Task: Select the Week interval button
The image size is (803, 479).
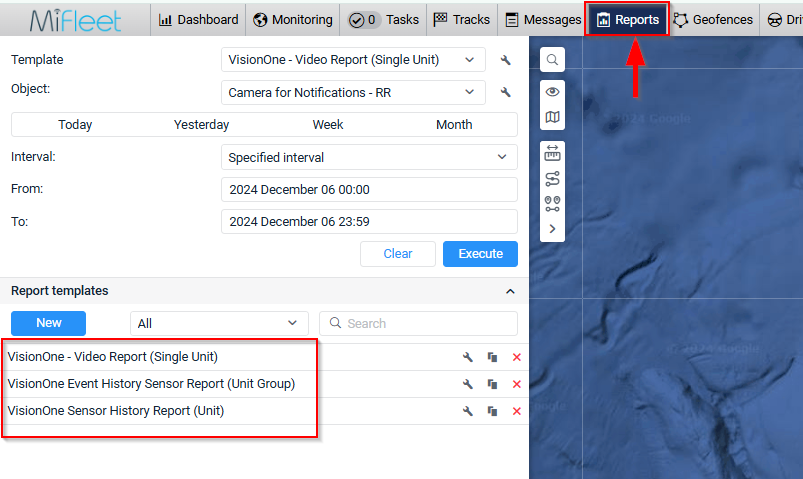Action: click(x=328, y=124)
